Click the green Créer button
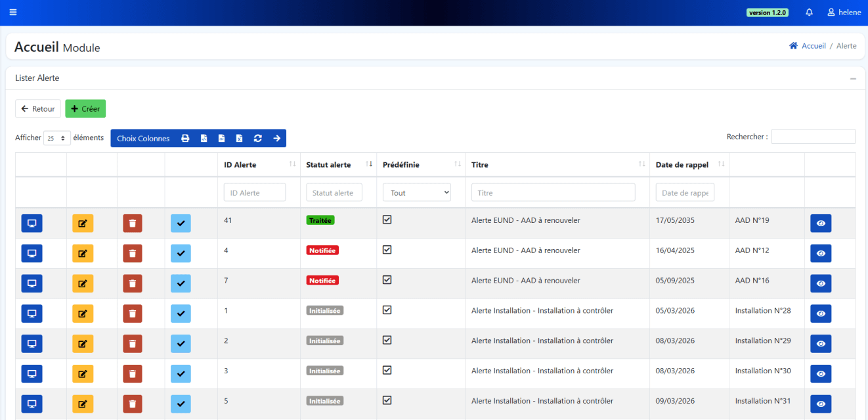This screenshot has width=868, height=420. click(x=85, y=109)
